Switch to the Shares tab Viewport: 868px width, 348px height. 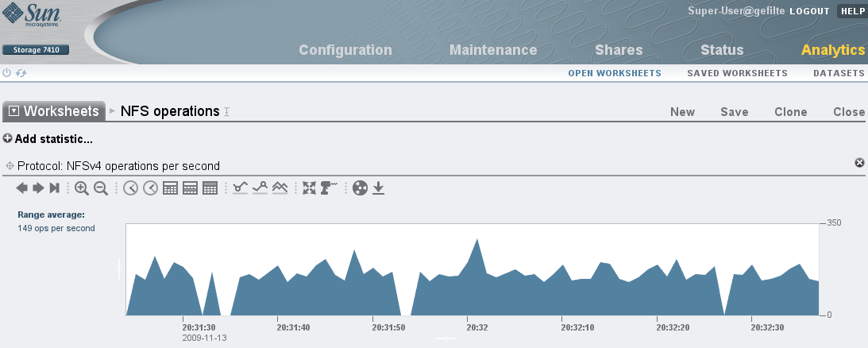(x=619, y=50)
